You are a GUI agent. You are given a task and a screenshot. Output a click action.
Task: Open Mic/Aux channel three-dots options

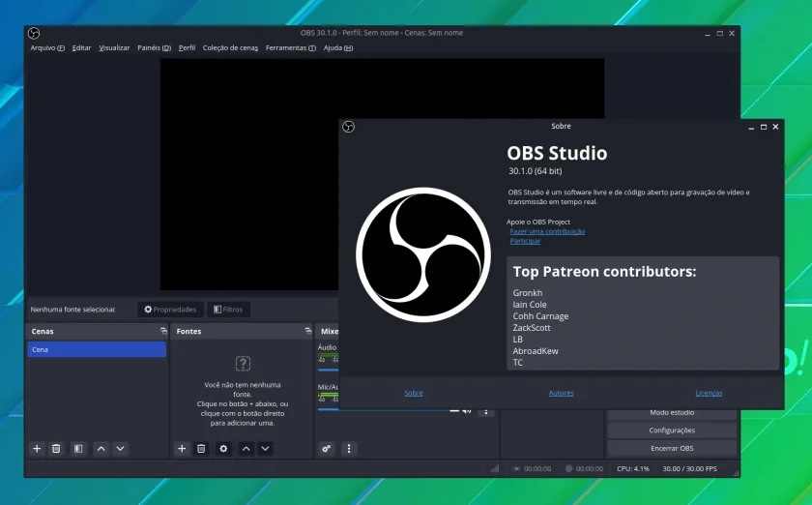[x=485, y=412]
